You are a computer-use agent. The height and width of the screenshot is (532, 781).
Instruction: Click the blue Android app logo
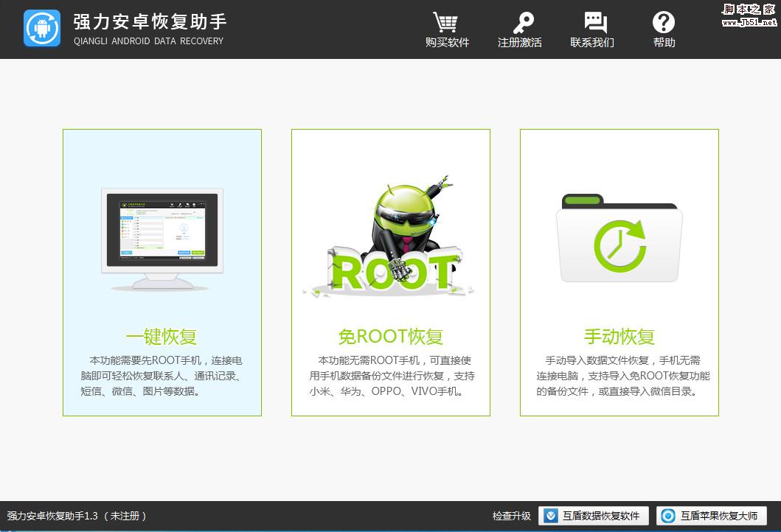[x=42, y=28]
